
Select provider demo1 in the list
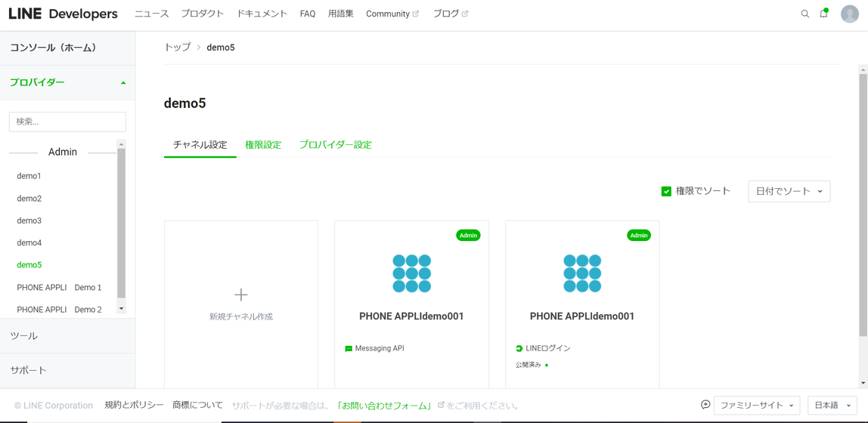pyautogui.click(x=29, y=176)
